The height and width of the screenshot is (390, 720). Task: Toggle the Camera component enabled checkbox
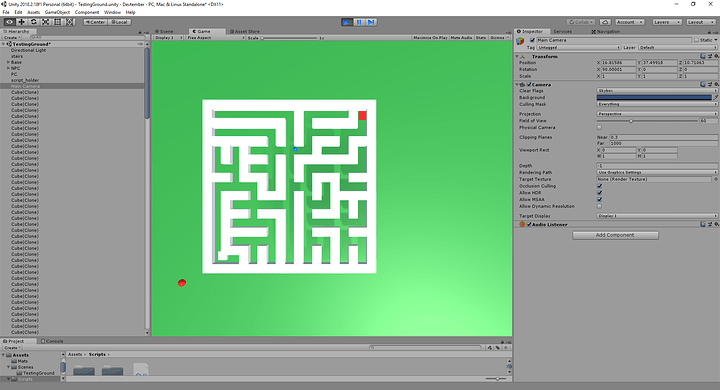pyautogui.click(x=529, y=85)
